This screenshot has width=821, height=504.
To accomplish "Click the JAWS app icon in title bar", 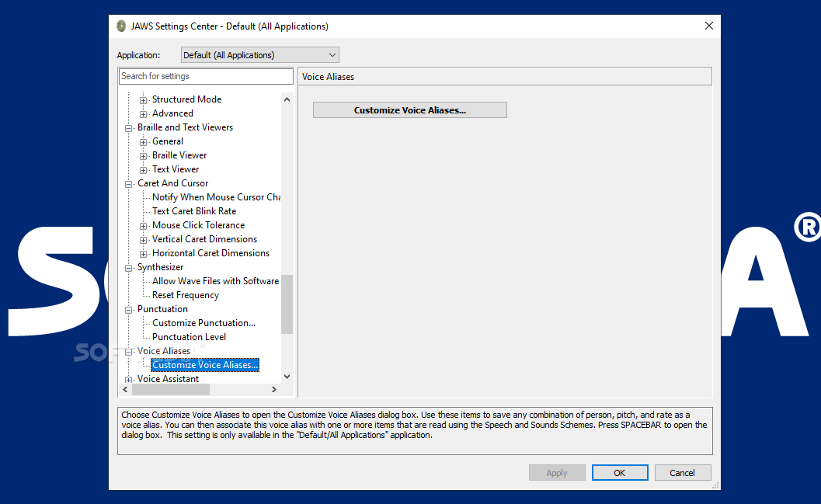I will tap(121, 26).
